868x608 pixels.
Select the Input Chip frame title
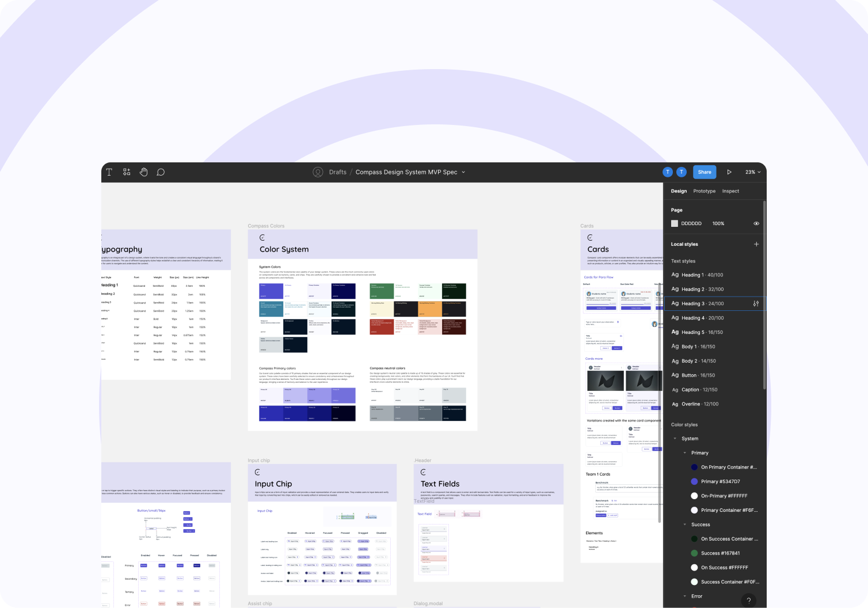click(273, 484)
